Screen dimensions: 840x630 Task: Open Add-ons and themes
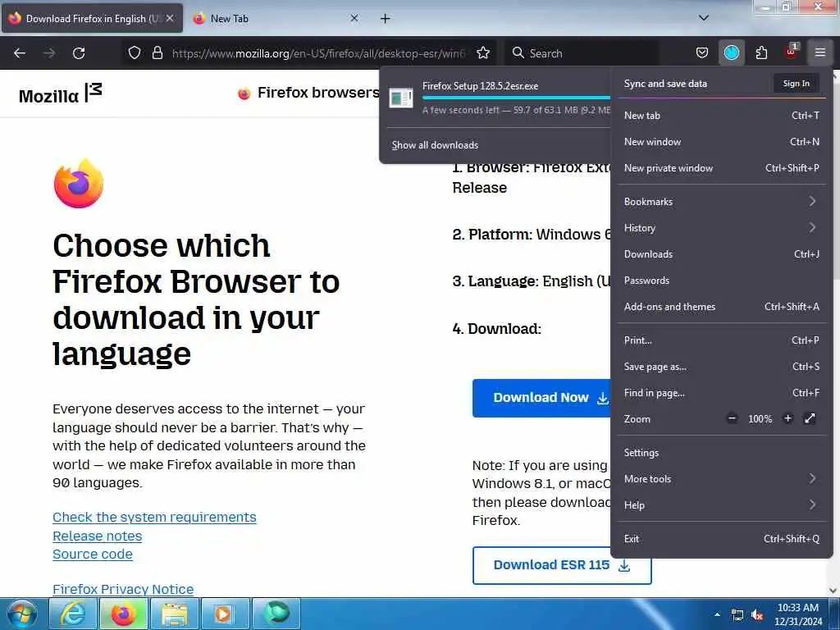click(722, 307)
